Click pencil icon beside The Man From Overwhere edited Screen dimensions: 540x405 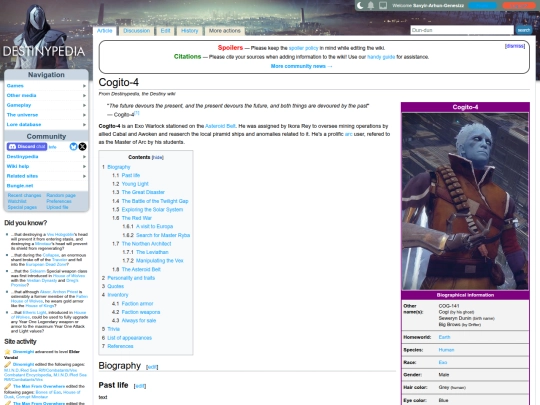[x=7, y=386]
